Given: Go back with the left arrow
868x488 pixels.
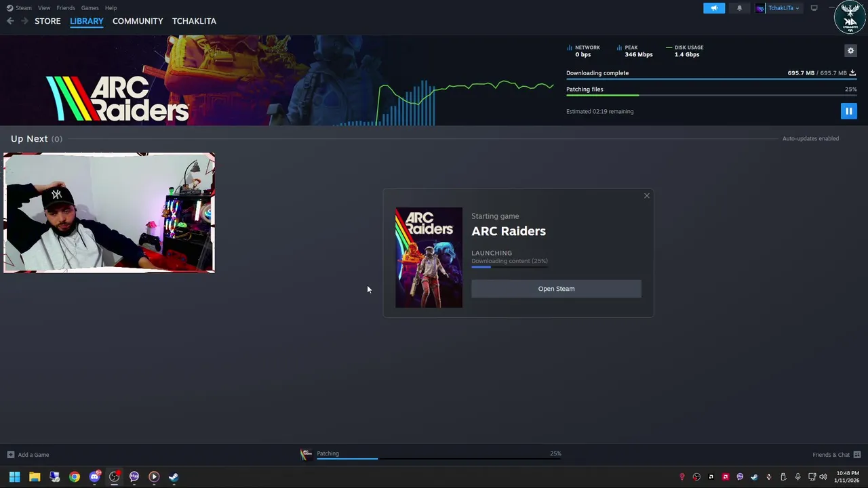Looking at the screenshot, I should (x=10, y=21).
